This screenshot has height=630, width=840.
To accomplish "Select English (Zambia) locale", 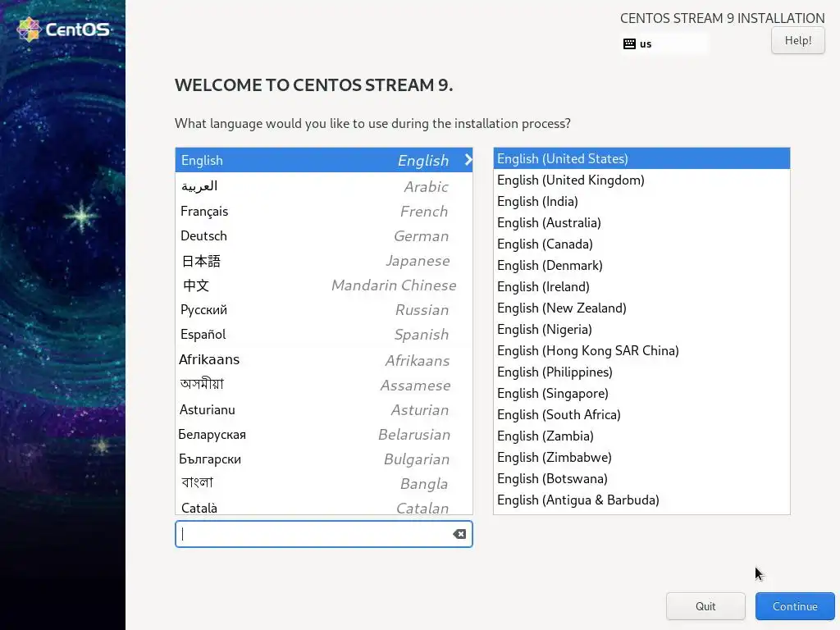I will 641,436.
